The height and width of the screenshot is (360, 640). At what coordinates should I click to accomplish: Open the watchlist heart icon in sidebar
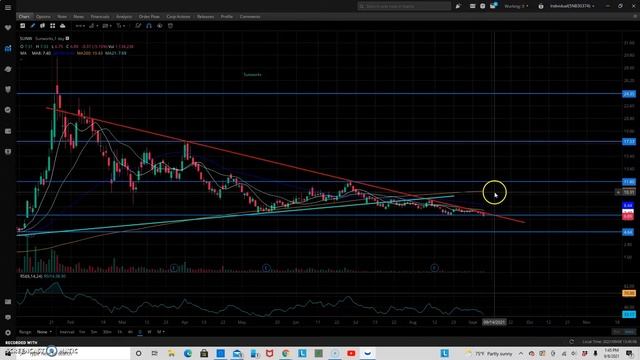click(x=8, y=28)
